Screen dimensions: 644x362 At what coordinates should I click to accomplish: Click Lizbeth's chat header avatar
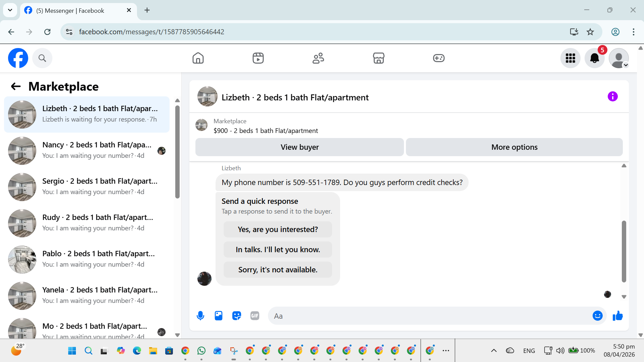(207, 97)
